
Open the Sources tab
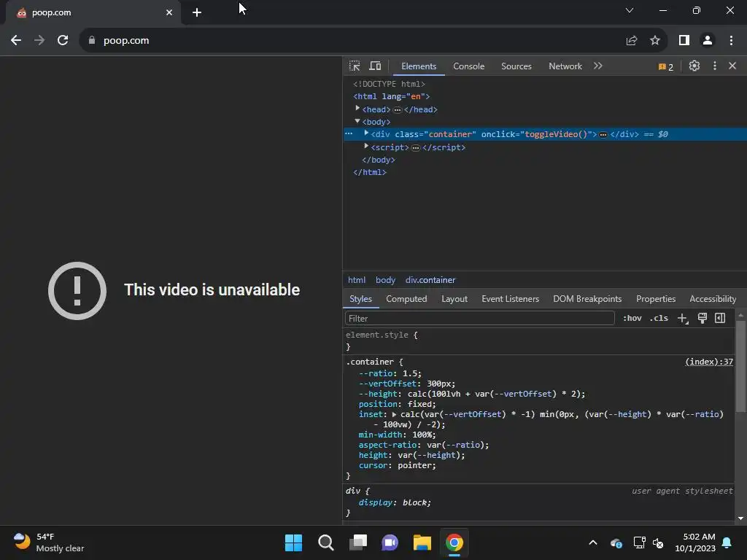click(516, 66)
